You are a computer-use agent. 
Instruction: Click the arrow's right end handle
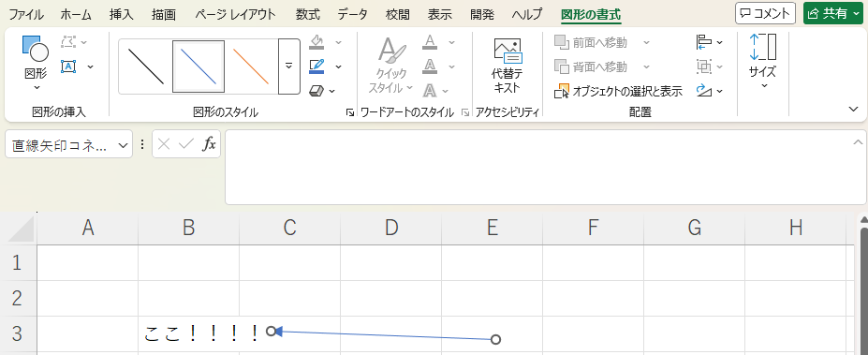coord(495,339)
